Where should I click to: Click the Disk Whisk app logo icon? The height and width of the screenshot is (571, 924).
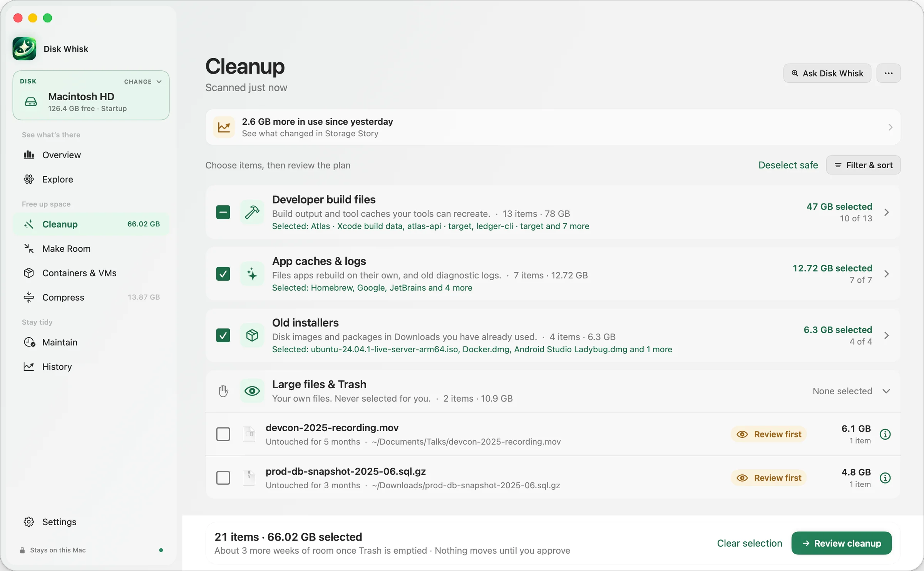coord(24,49)
